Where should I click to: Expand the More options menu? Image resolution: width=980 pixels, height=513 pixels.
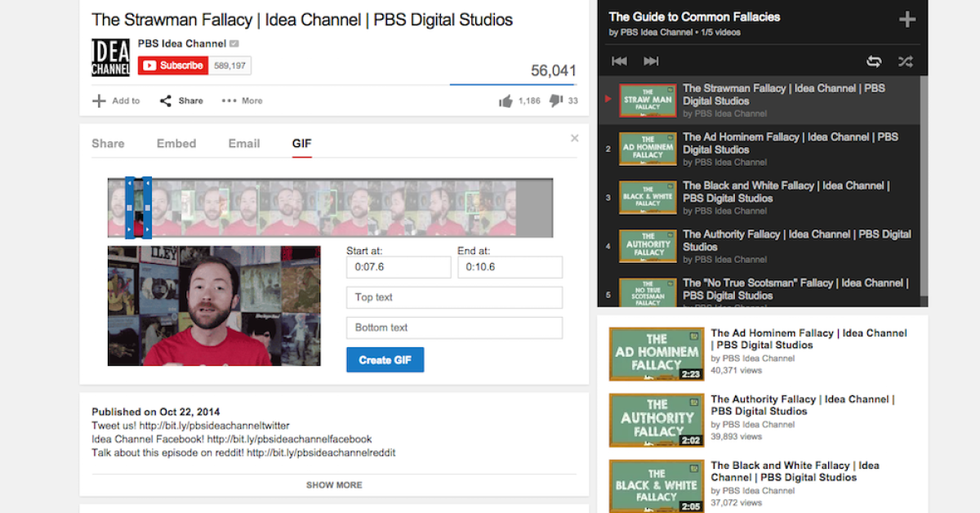[x=242, y=100]
